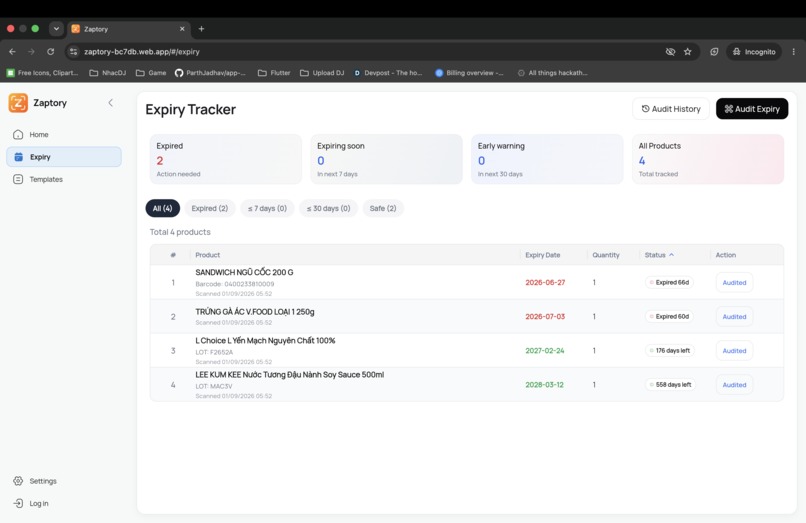Sort table by Status column header

[x=660, y=255]
